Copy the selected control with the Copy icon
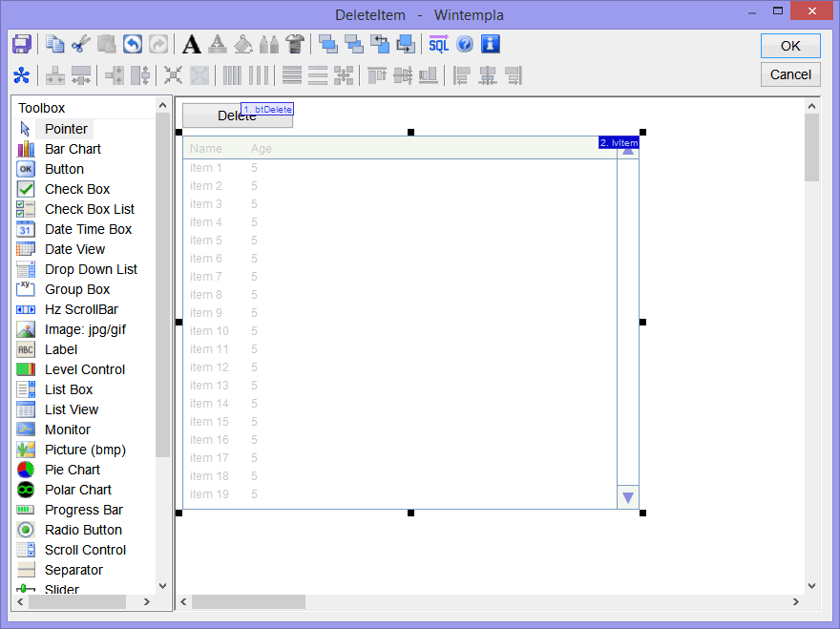 click(54, 45)
